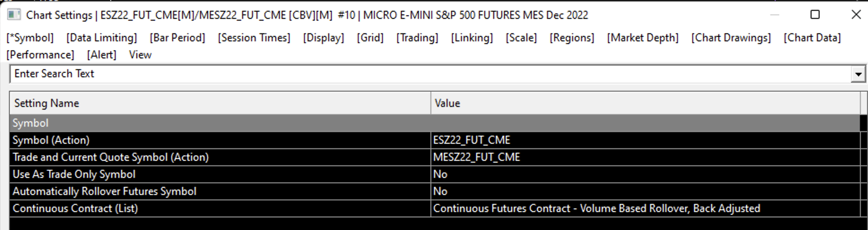Open the [*Symbol] settings tab
Viewport: 868px width, 230px height.
point(30,38)
